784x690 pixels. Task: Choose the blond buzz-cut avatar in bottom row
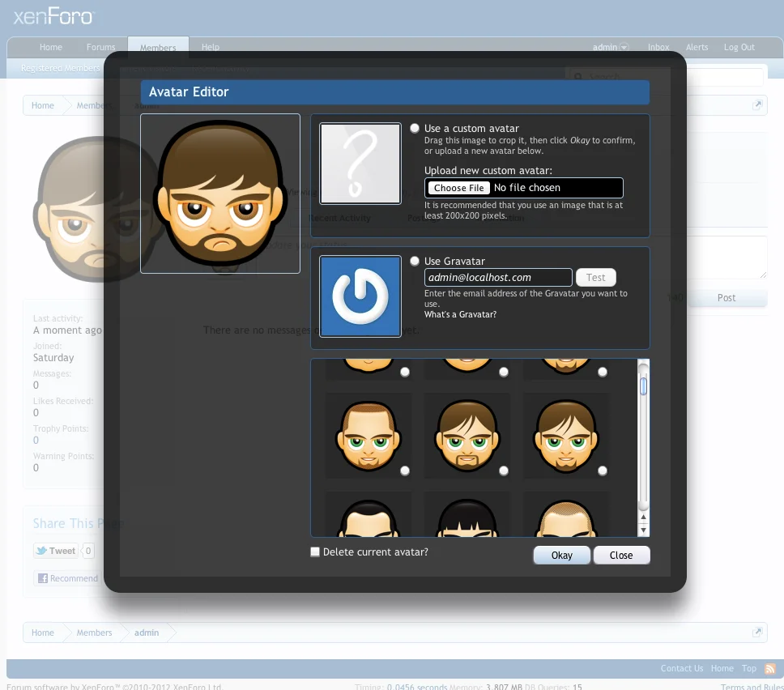coord(566,514)
